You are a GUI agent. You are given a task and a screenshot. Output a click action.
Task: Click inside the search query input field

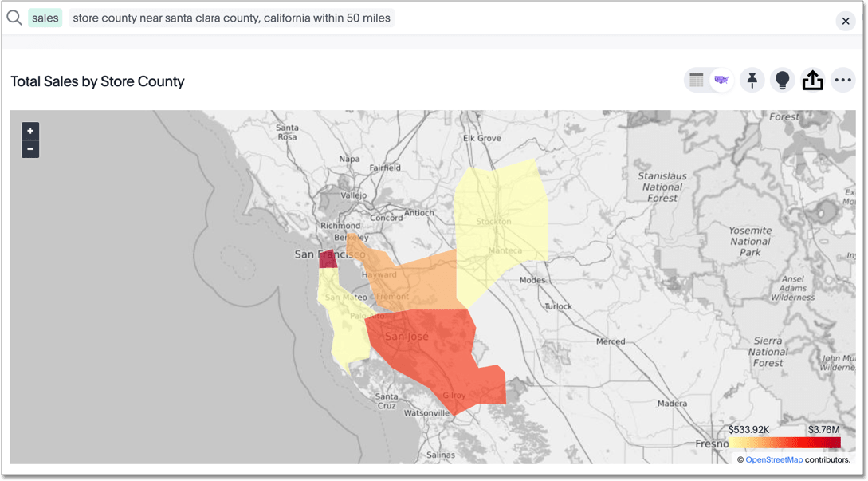(x=231, y=17)
